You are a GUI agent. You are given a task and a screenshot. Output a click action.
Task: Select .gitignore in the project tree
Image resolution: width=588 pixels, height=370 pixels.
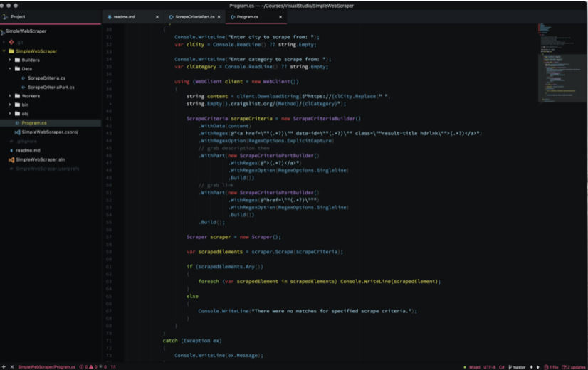click(x=26, y=142)
